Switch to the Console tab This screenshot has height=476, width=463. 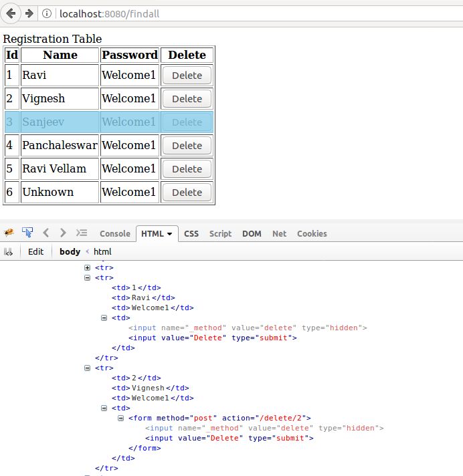[x=115, y=233]
